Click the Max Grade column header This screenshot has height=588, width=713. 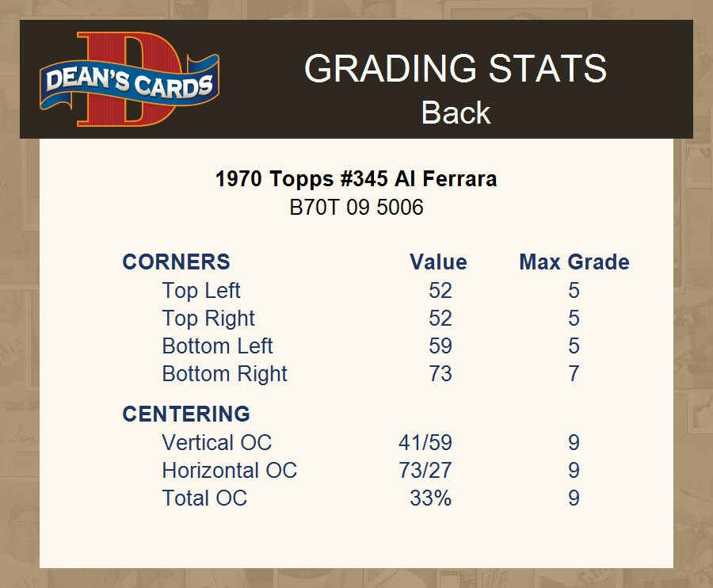(x=574, y=262)
